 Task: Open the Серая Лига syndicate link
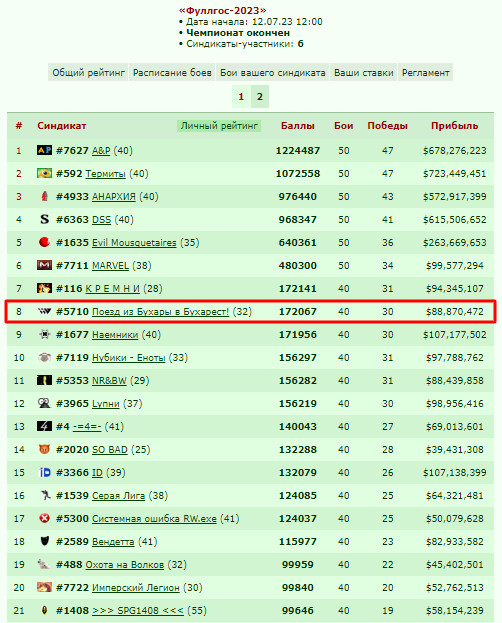118,496
